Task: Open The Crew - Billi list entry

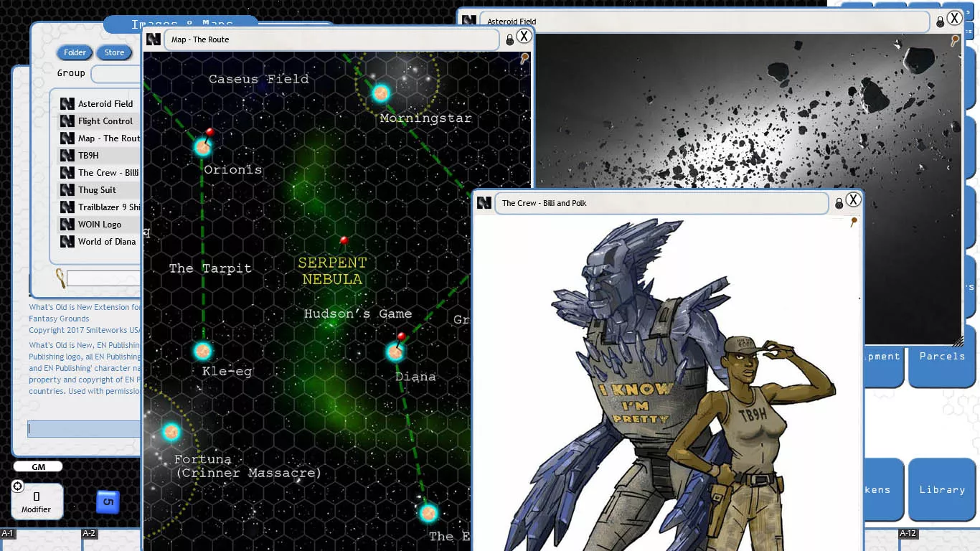Action: [108, 173]
